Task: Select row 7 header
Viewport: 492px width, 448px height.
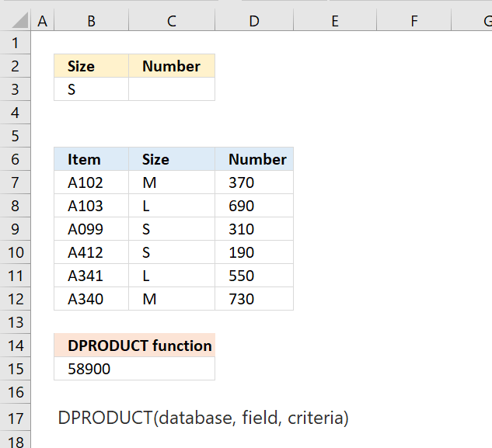Action: pos(15,182)
